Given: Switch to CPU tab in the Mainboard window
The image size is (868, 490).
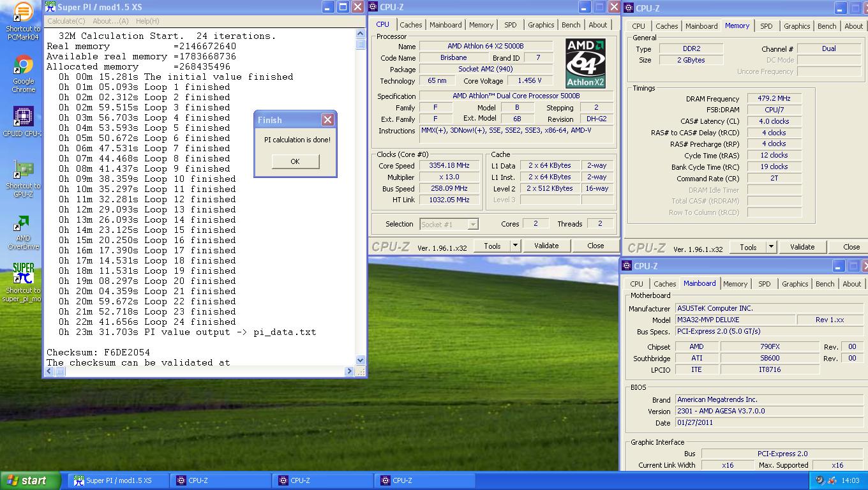Looking at the screenshot, I should 637,284.
